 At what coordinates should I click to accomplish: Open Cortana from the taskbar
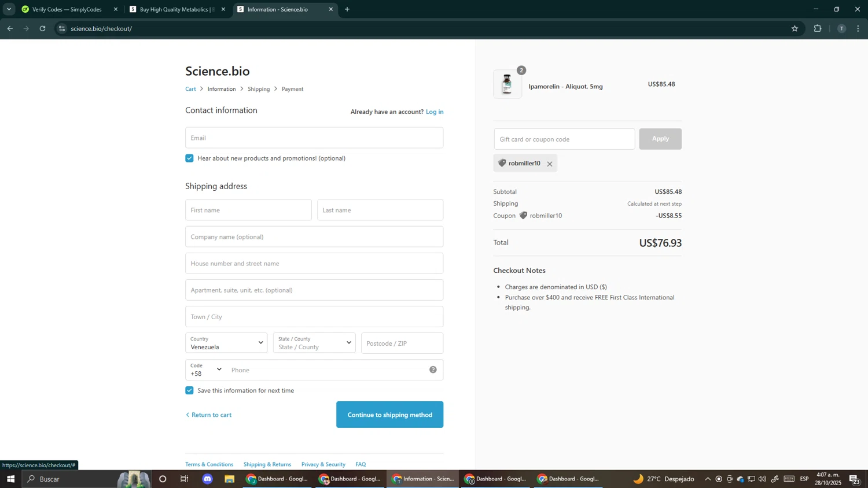(163, 479)
